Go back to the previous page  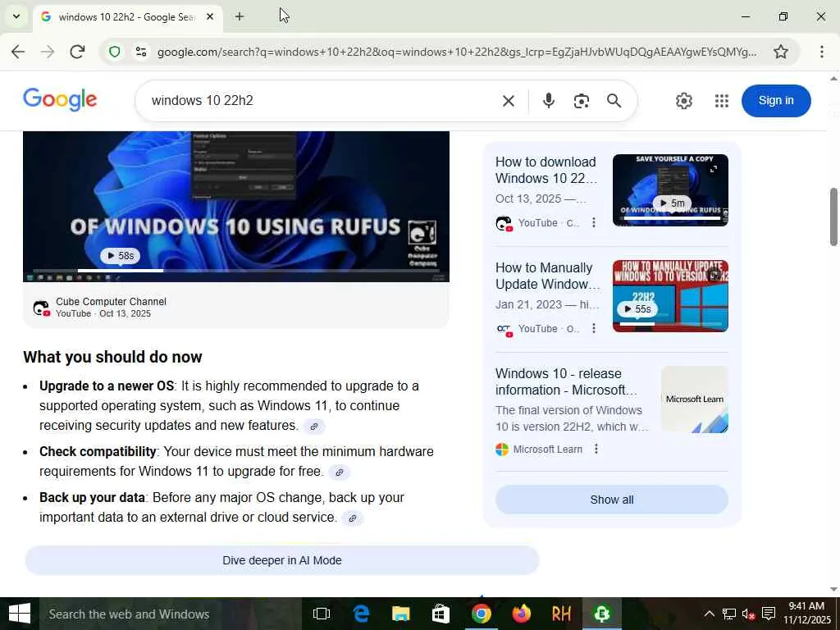pos(18,52)
